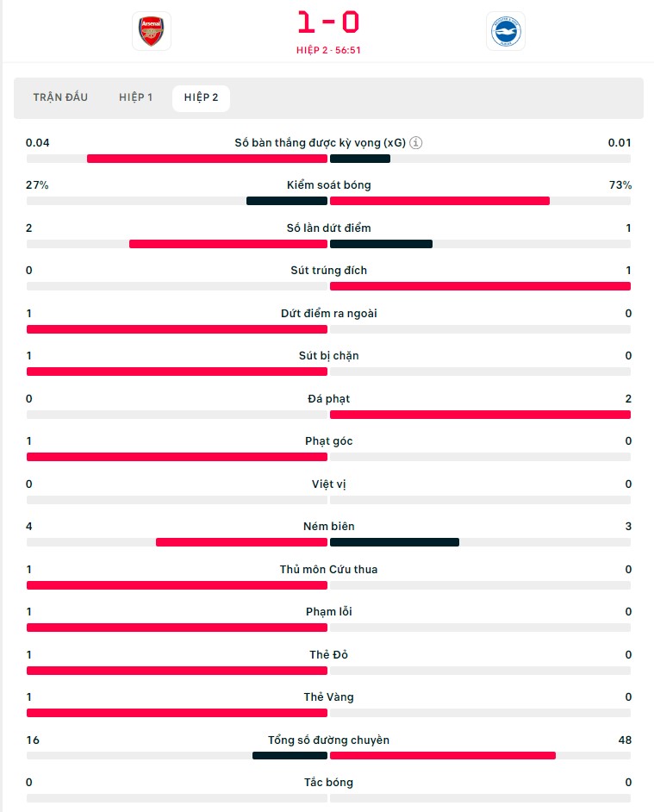Click the Đá phạt stat bar
The image size is (654, 812).
point(328,415)
